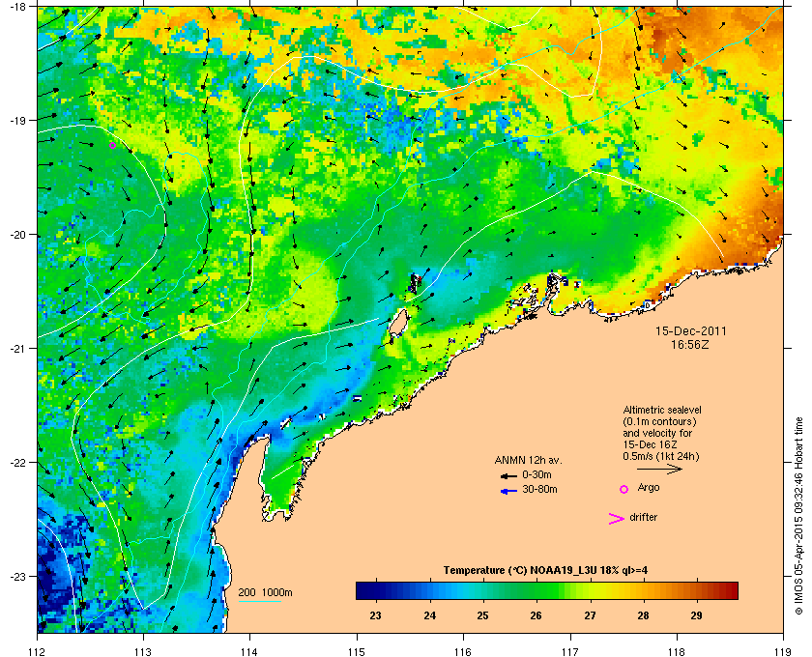Click the time label 16:56Z
The height and width of the screenshot is (657, 812).
pos(690,344)
